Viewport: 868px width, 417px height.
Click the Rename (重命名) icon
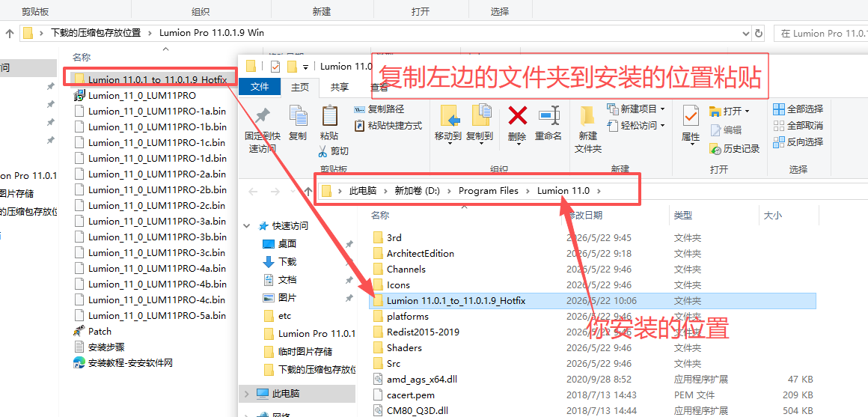coord(548,116)
